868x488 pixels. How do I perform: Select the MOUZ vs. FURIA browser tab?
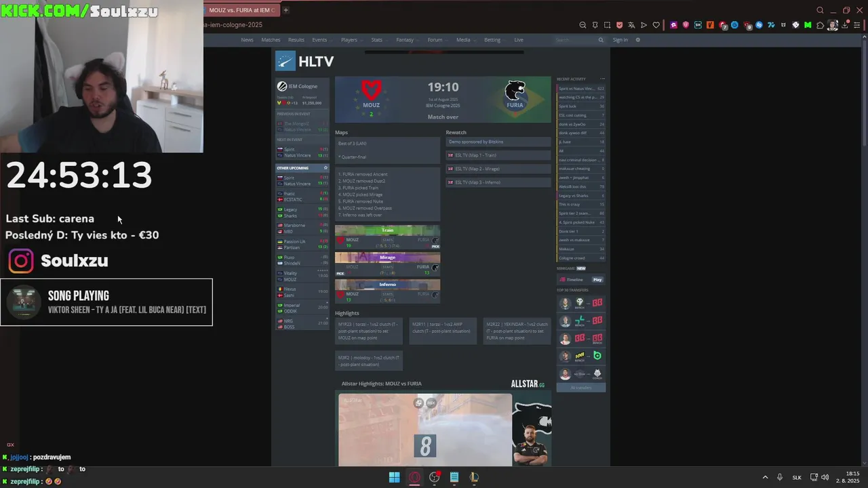point(241,10)
